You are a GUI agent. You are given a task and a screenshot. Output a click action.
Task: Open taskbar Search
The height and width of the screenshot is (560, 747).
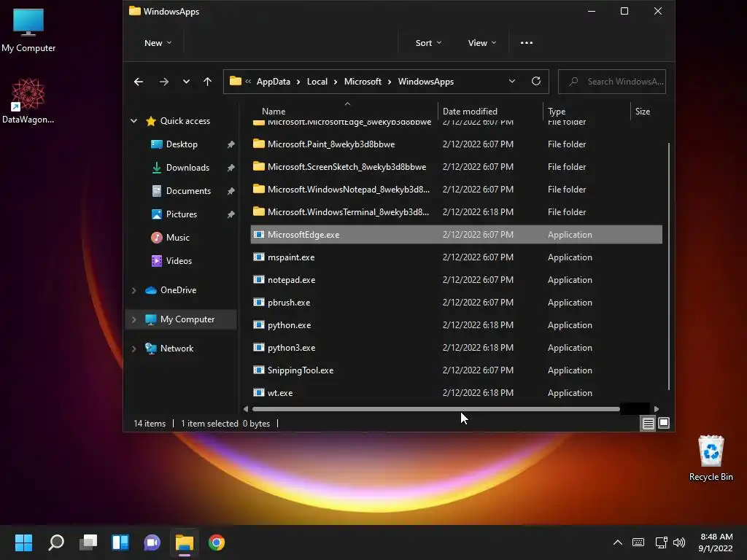pyautogui.click(x=56, y=542)
